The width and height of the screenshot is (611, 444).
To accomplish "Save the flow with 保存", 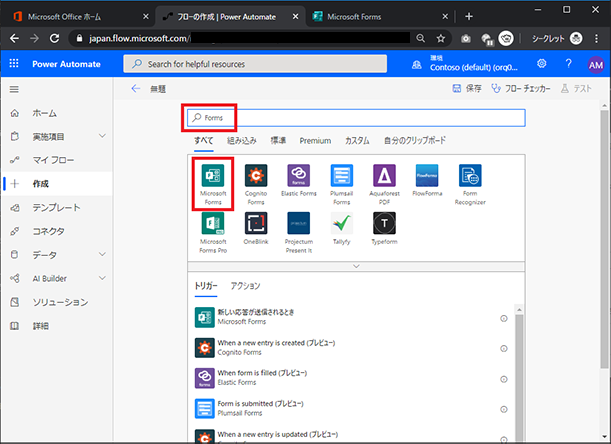I will 467,88.
